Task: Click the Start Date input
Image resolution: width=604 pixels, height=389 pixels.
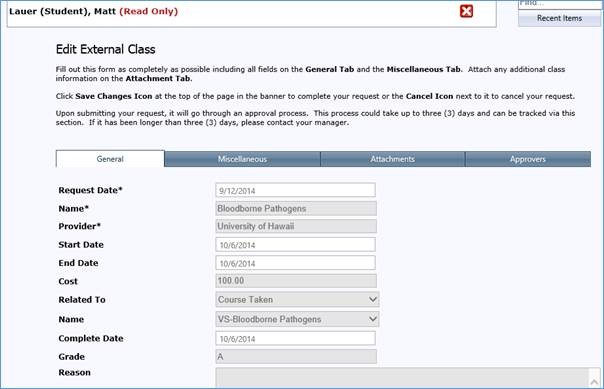Action: pos(295,245)
